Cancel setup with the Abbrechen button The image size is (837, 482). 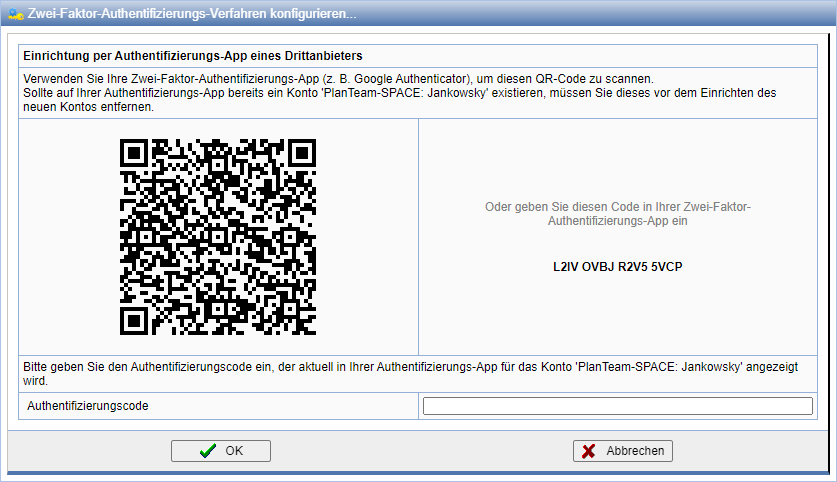(622, 451)
